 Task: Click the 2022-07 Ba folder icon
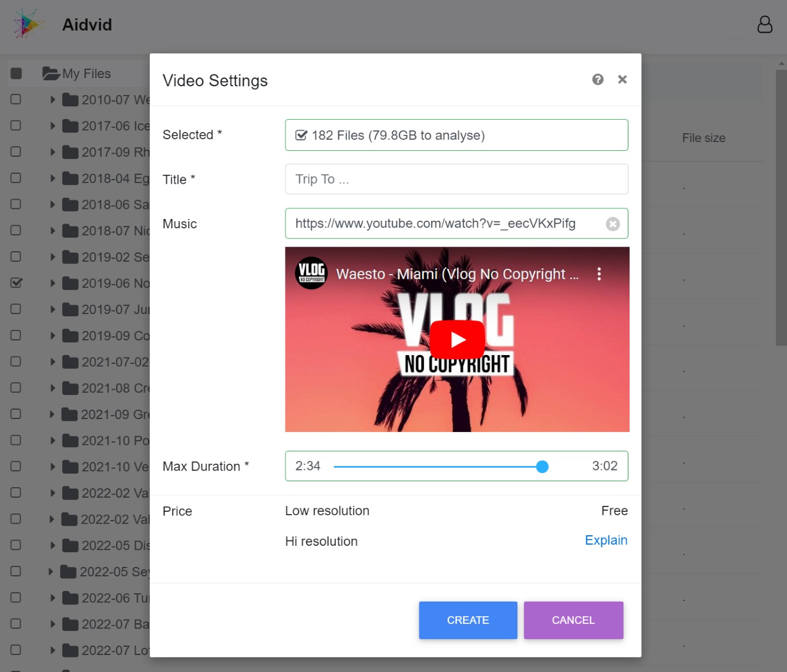tap(70, 624)
